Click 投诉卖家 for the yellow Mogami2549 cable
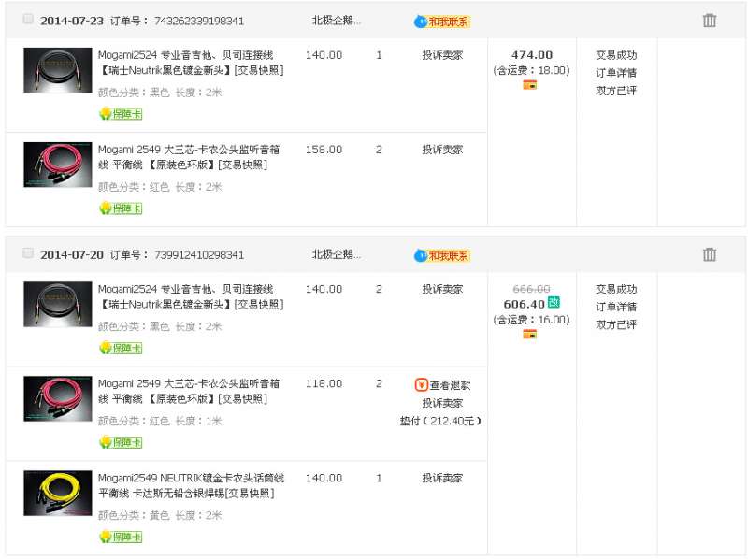This screenshot has width=748, height=560. [442, 478]
